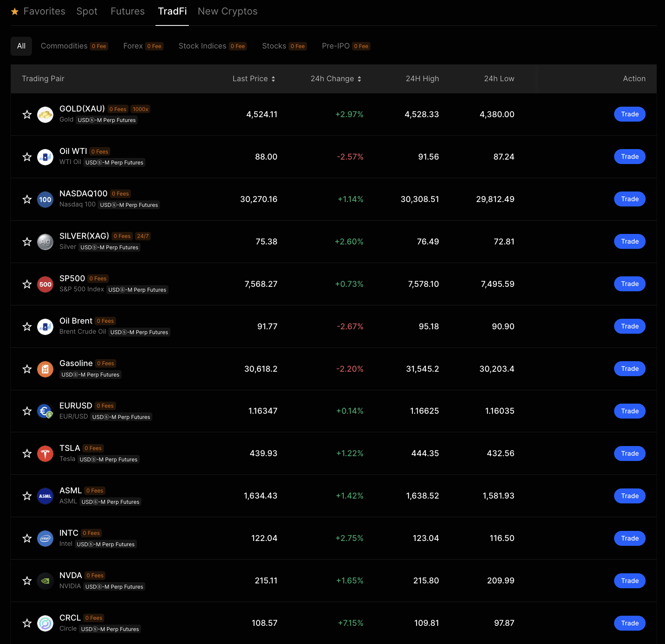Click the SP500 red 500 icon
This screenshot has height=644, width=665.
pyautogui.click(x=45, y=284)
